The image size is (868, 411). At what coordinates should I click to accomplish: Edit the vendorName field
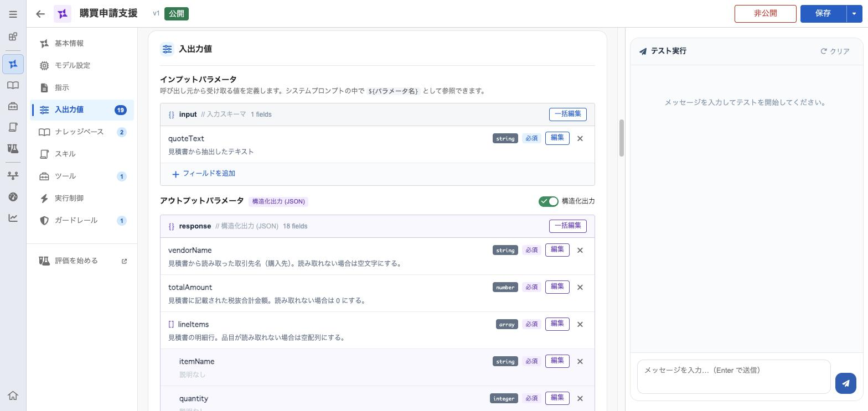pos(557,250)
